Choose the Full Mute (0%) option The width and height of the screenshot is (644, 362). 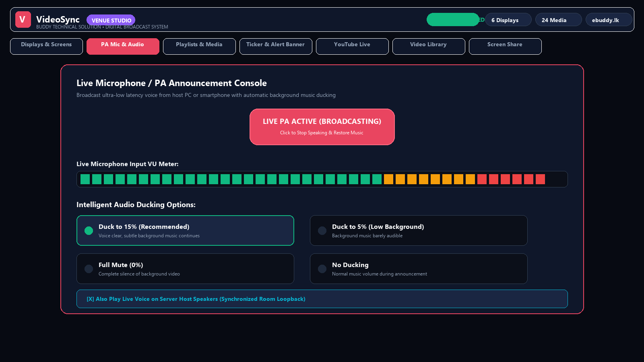tap(185, 269)
